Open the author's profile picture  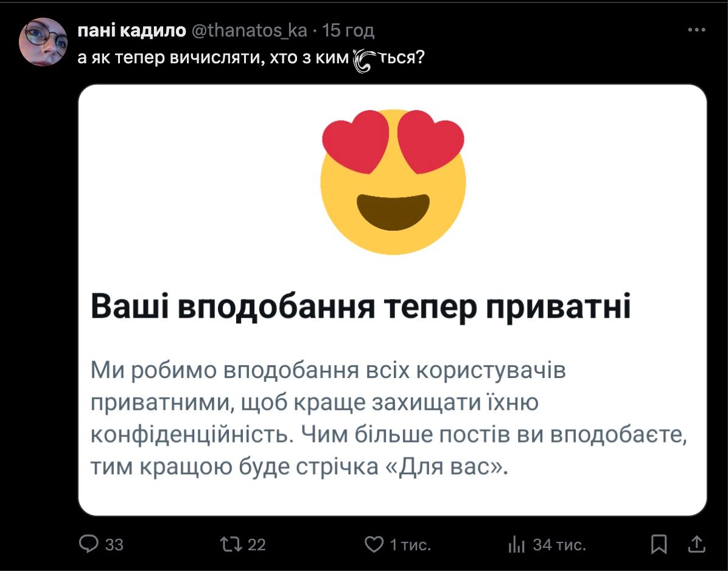[x=43, y=41]
